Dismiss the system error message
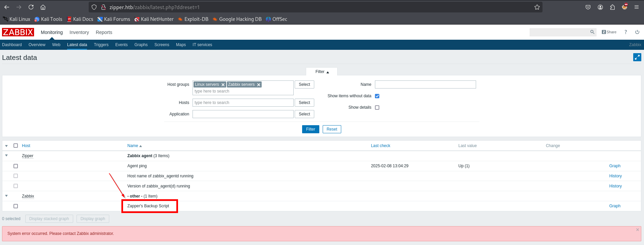Viewport: 644px width, 245px height. pos(638,230)
